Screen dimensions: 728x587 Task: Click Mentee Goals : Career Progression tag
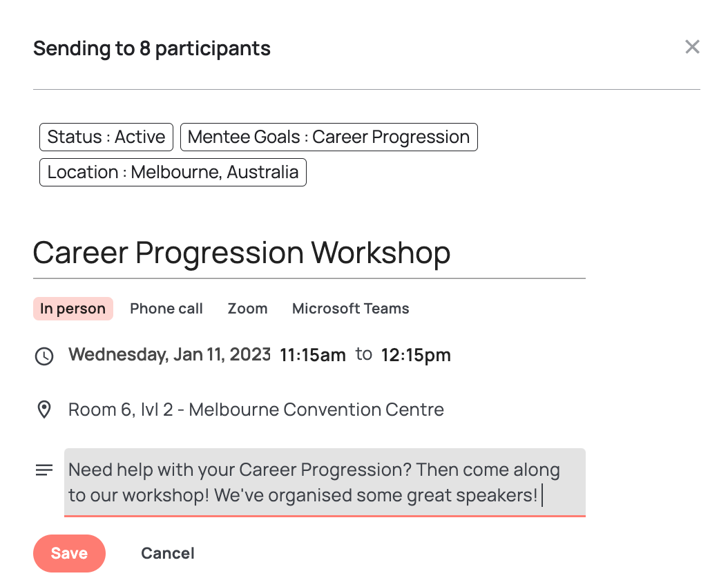[x=329, y=137]
